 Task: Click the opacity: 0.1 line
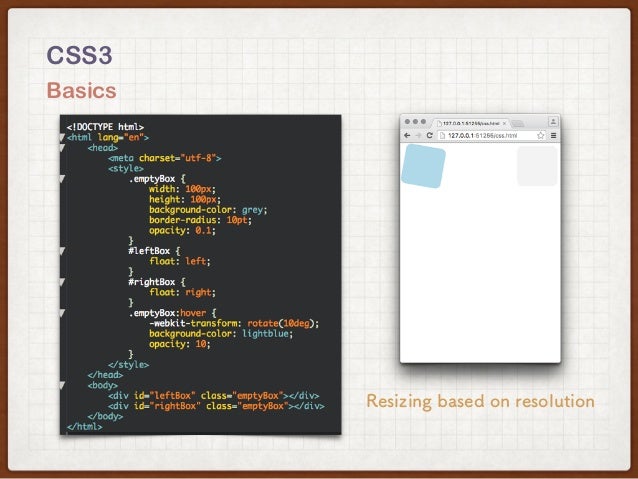coord(182,230)
